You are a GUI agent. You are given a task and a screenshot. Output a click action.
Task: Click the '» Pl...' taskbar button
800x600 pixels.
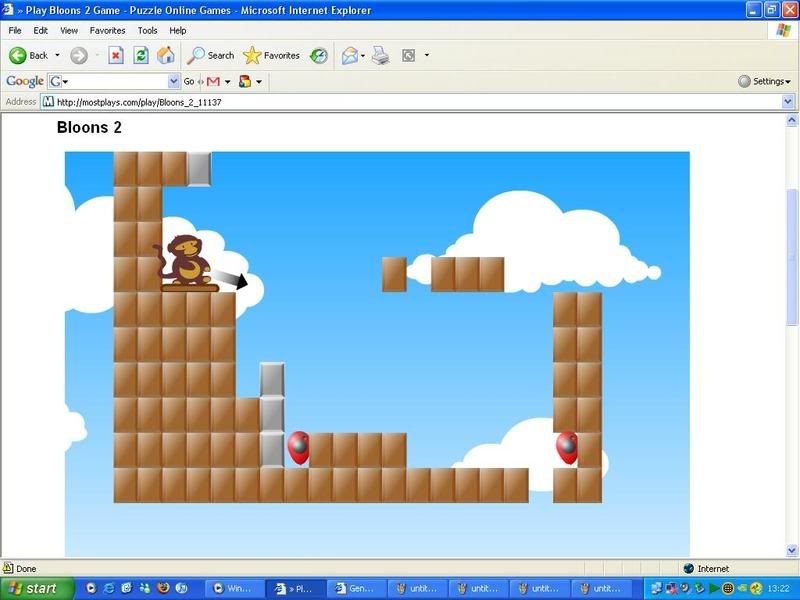pos(295,588)
